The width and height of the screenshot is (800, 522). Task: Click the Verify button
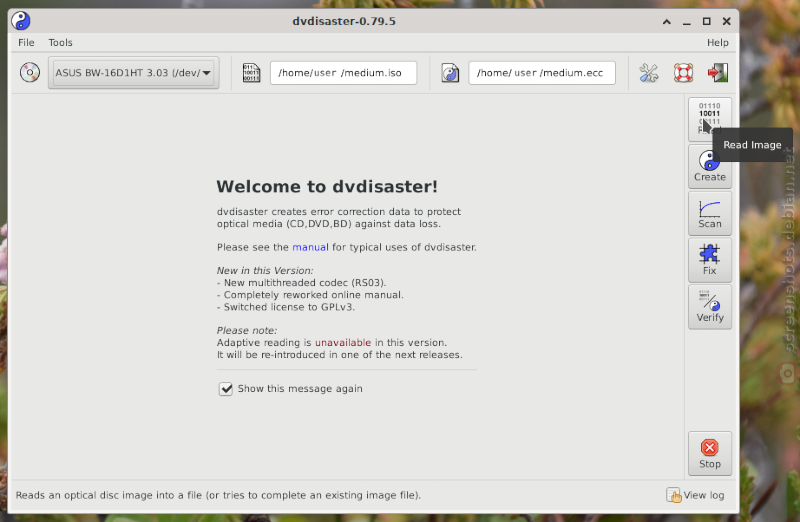pos(710,307)
